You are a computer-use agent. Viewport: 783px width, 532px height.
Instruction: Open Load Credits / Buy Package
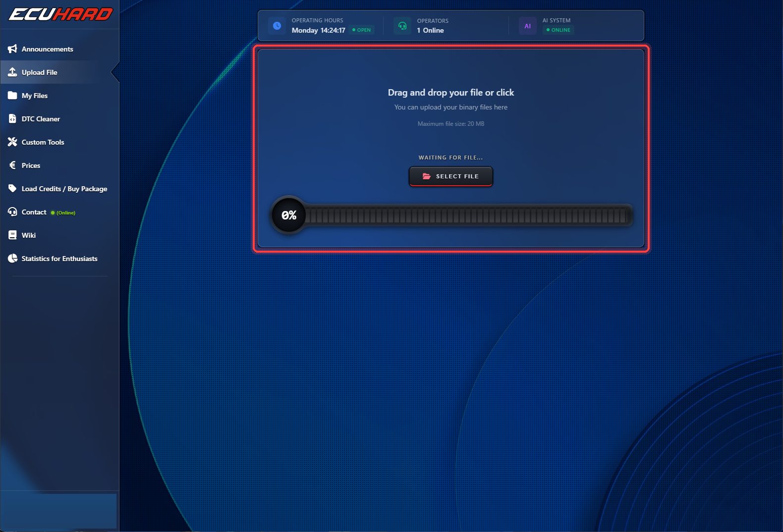(x=59, y=189)
